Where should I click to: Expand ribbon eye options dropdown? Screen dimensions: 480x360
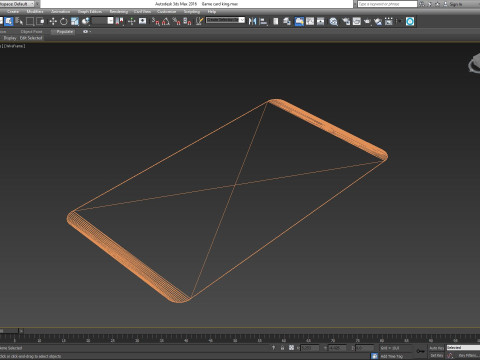click(87, 32)
